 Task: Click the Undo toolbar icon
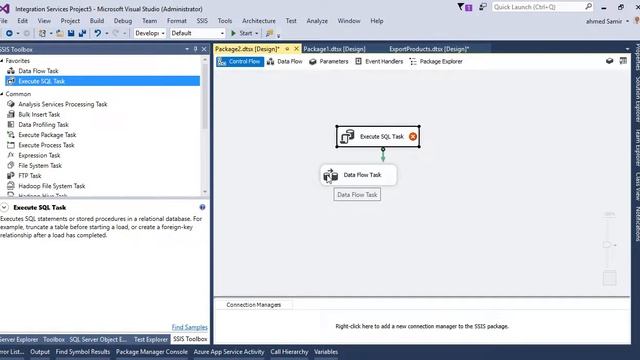98,33
